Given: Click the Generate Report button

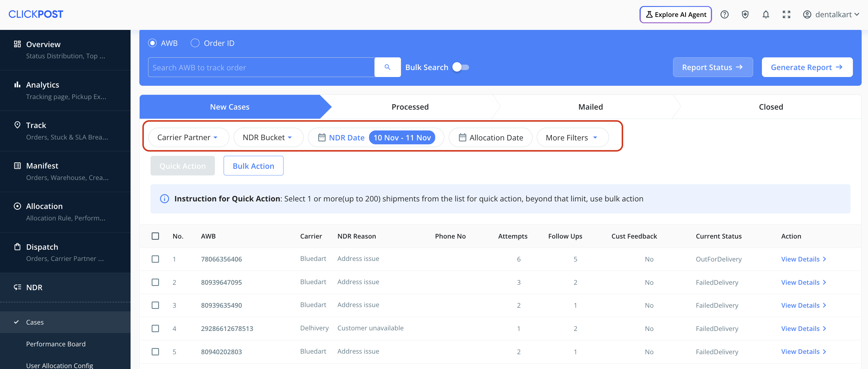Looking at the screenshot, I should point(807,67).
